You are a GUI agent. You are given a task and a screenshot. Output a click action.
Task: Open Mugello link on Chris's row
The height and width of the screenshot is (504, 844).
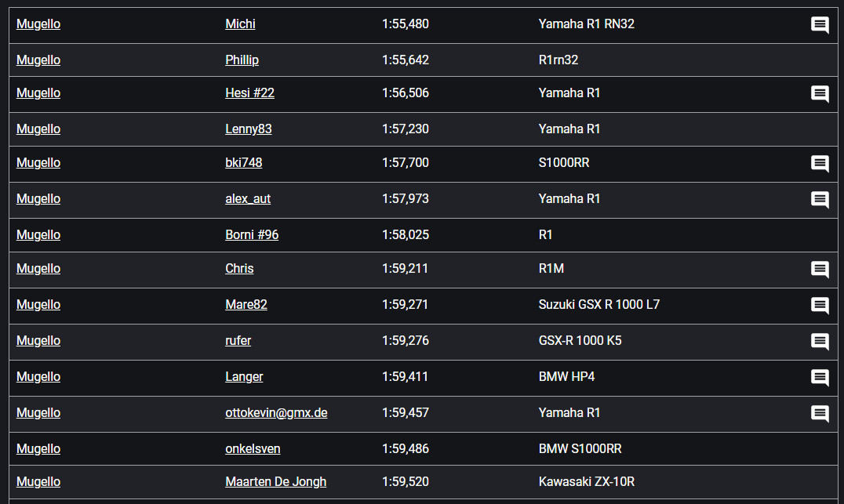click(x=38, y=268)
